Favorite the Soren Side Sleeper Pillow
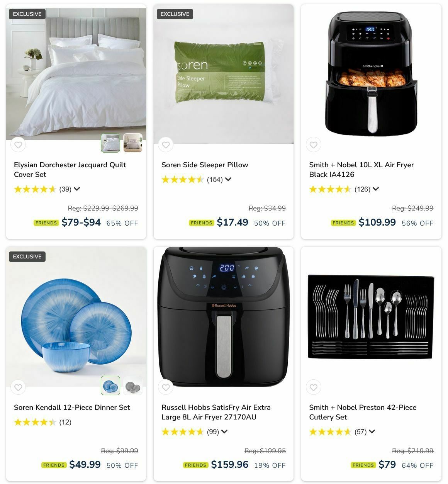 click(x=166, y=145)
